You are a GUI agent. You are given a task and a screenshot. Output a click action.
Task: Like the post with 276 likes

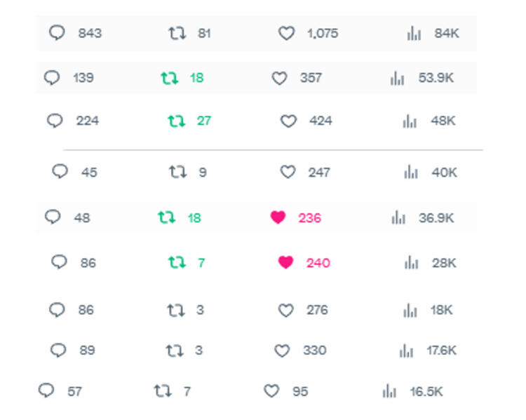[x=285, y=310]
